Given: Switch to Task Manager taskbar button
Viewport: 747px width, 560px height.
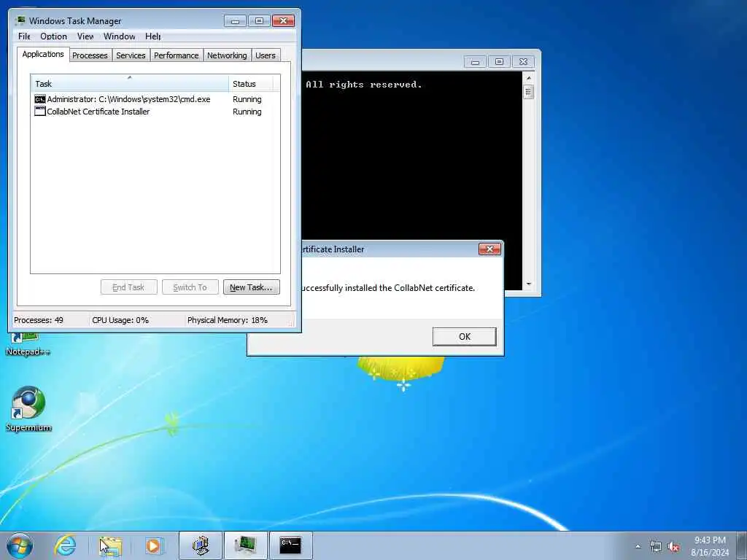Looking at the screenshot, I should 245,545.
